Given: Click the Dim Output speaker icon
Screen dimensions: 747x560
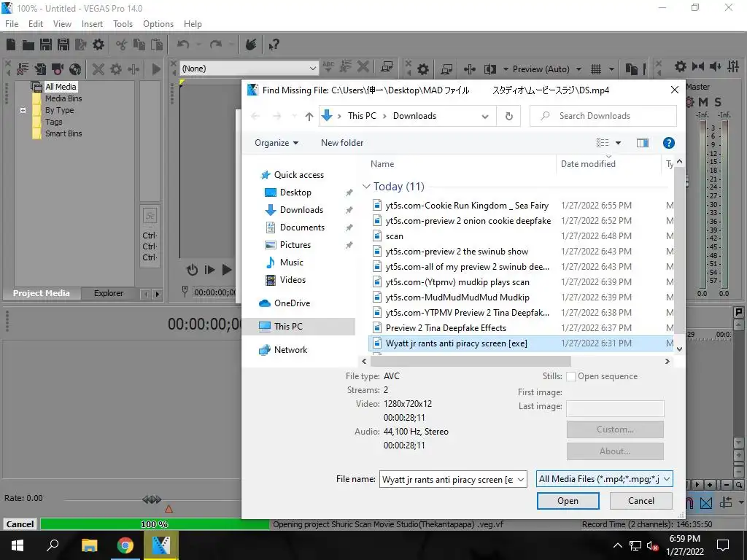Looking at the screenshot, I should click(x=715, y=66).
